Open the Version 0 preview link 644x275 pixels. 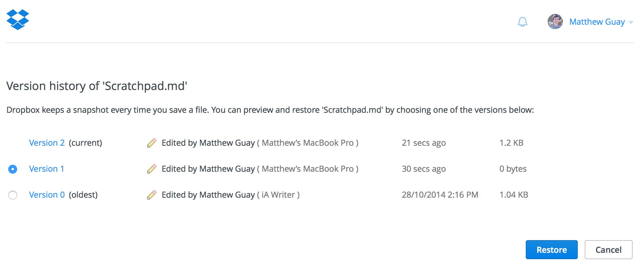47,195
